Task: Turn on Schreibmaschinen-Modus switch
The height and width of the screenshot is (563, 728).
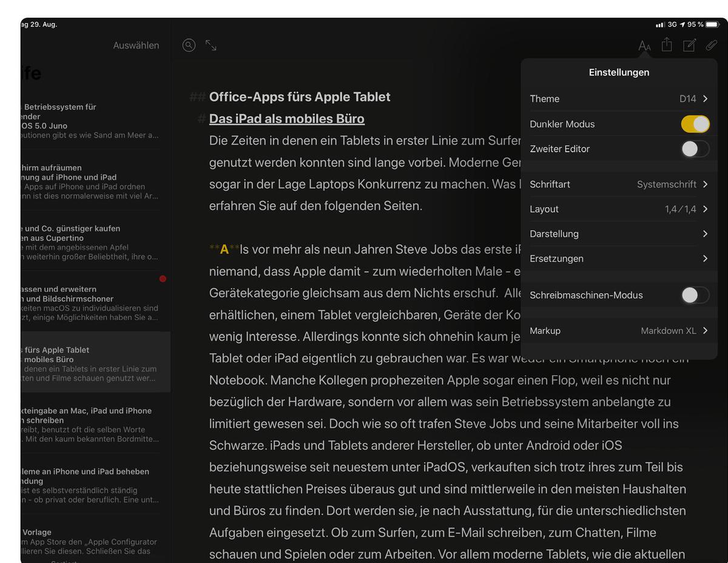Action: tap(695, 295)
